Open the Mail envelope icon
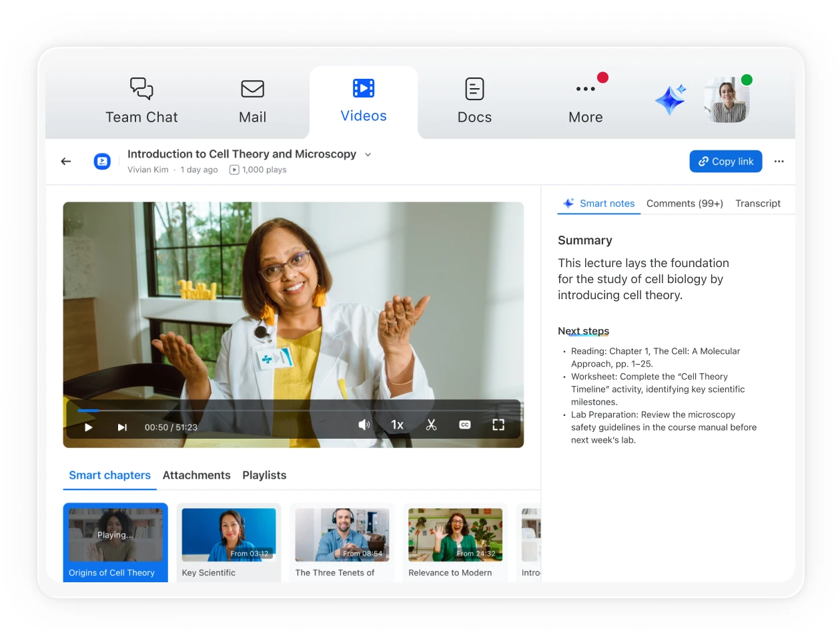Image resolution: width=840 pixels, height=631 pixels. click(x=252, y=89)
